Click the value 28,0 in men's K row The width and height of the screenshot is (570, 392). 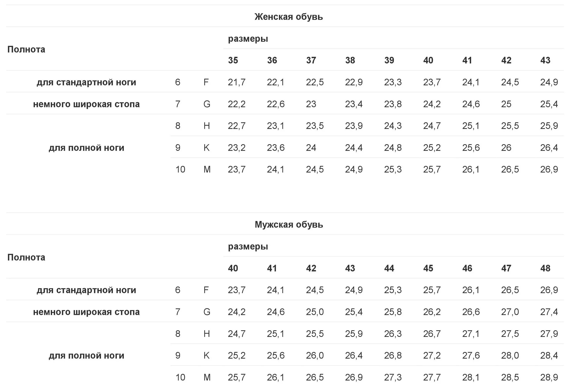(510, 355)
